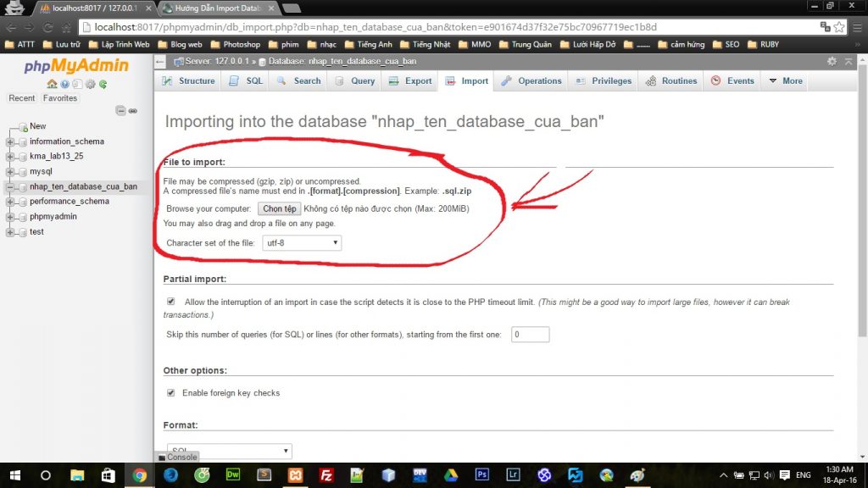Expand the information_schema database tree
Image resolution: width=868 pixels, height=488 pixels.
pos(10,141)
